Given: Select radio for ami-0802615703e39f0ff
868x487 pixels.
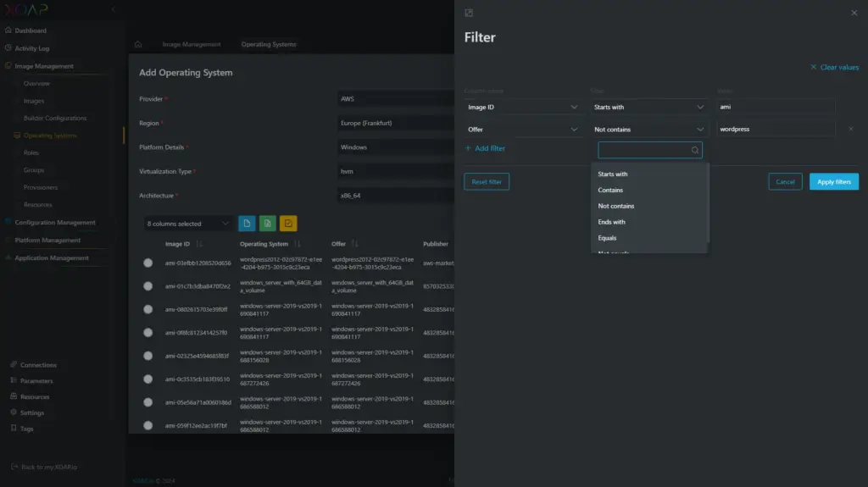Looking at the screenshot, I should [147, 309].
